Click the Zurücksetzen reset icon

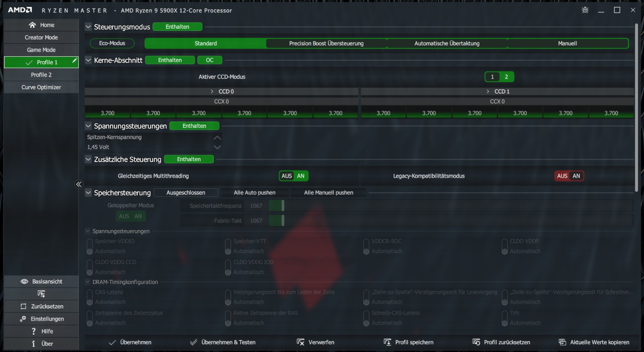pyautogui.click(x=23, y=307)
